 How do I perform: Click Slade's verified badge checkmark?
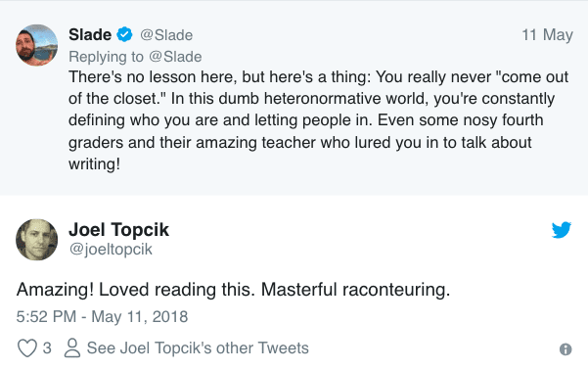pyautogui.click(x=124, y=34)
